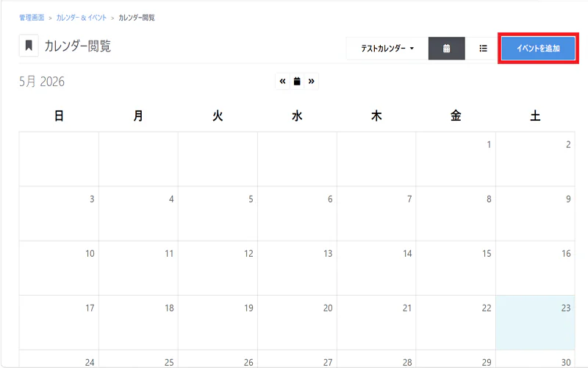Select day 25 in the calendar
The width and height of the screenshot is (588, 368).
(x=138, y=359)
